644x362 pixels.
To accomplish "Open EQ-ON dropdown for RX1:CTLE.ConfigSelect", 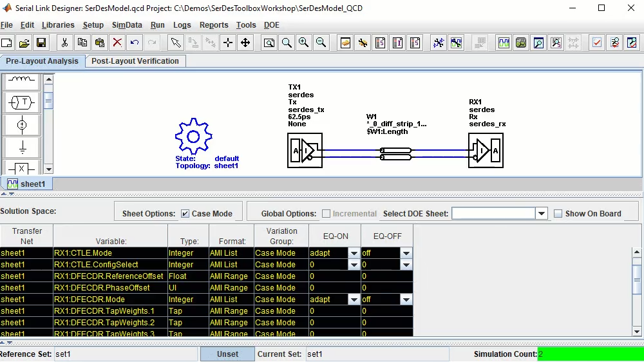I will 354,265.
